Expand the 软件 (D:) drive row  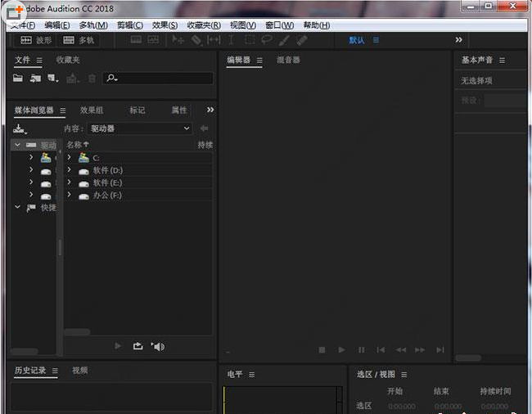pyautogui.click(x=70, y=169)
